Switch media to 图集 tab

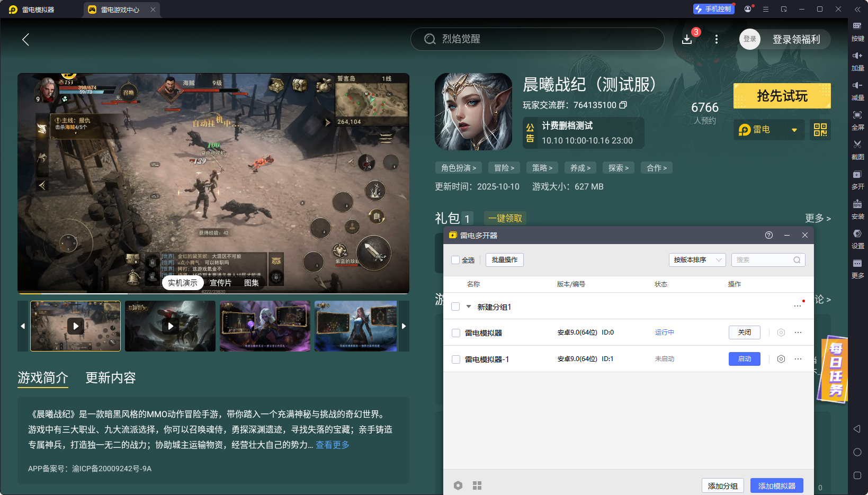pos(252,283)
